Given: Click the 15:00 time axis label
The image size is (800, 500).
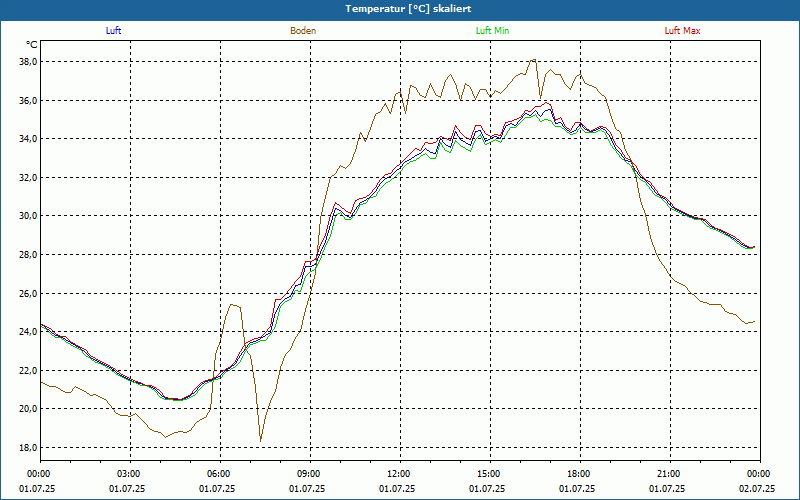Looking at the screenshot, I should click(490, 474).
